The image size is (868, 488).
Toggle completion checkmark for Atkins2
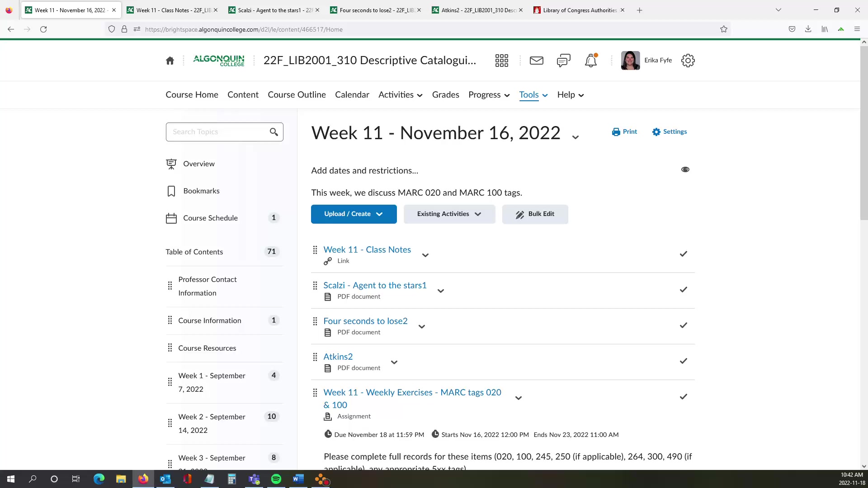[683, 361]
